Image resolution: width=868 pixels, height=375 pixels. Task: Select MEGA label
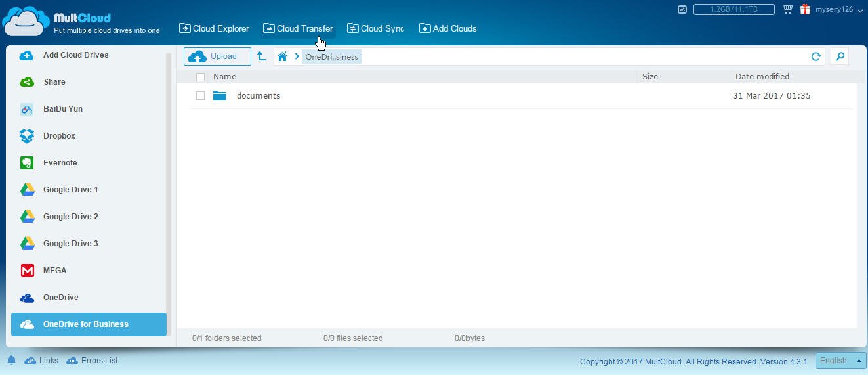tap(55, 271)
